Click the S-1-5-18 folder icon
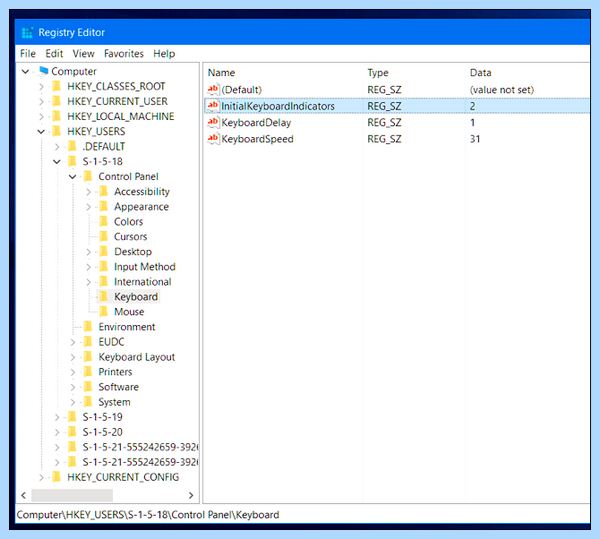Image resolution: width=600 pixels, height=539 pixels. [72, 161]
